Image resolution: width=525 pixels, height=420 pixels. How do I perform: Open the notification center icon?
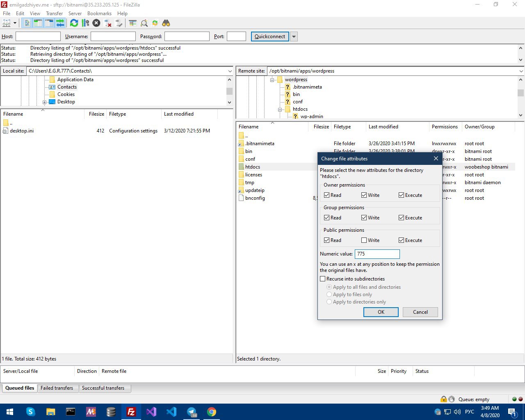(512, 412)
